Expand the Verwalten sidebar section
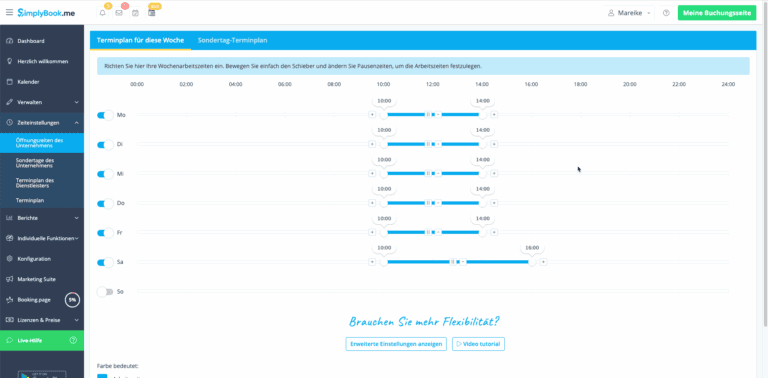Image resolution: width=768 pixels, height=378 pixels. (42, 102)
